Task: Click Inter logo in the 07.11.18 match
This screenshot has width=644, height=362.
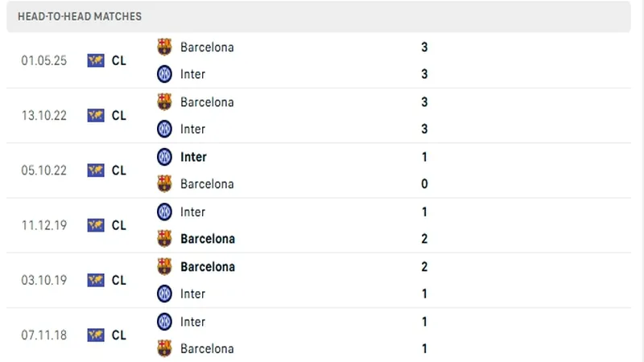Action: click(x=164, y=322)
